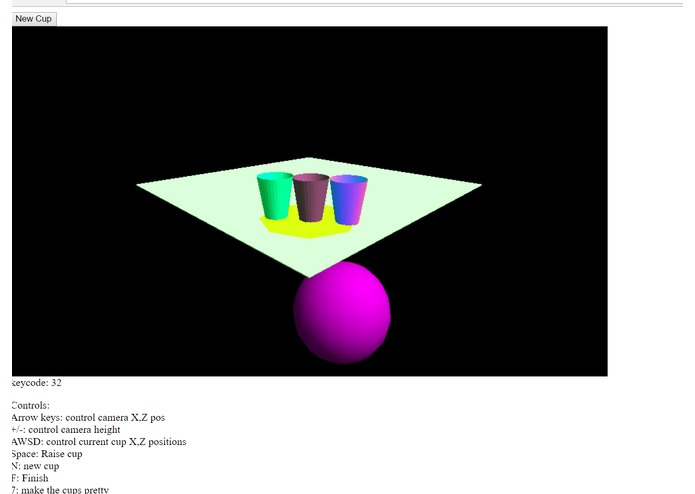Viewport: 695px width, 494px height.
Task: Click the 'N: new cup' line
Action: coord(35,466)
